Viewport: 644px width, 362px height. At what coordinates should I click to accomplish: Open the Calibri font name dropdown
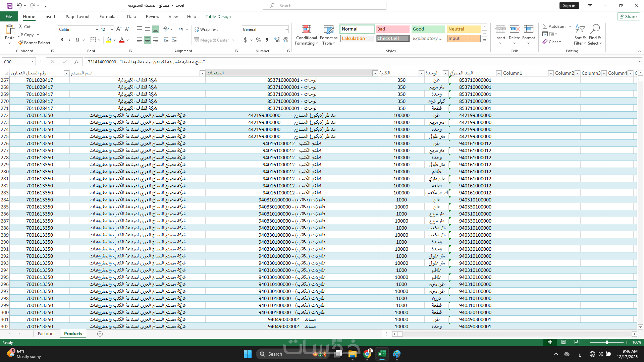point(97,29)
